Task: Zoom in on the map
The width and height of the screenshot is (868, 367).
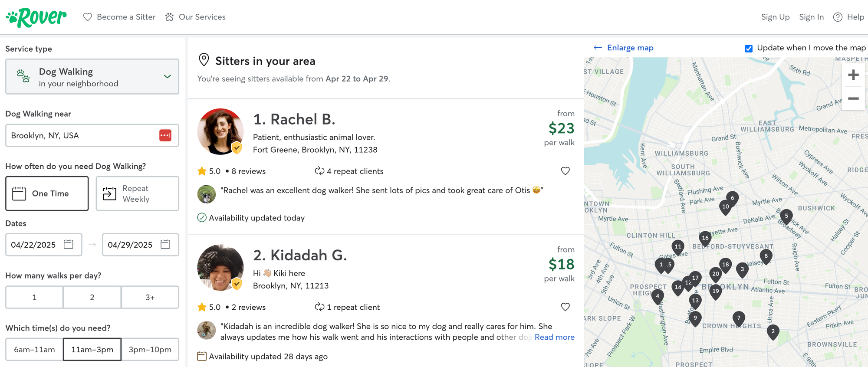Action: point(853,75)
